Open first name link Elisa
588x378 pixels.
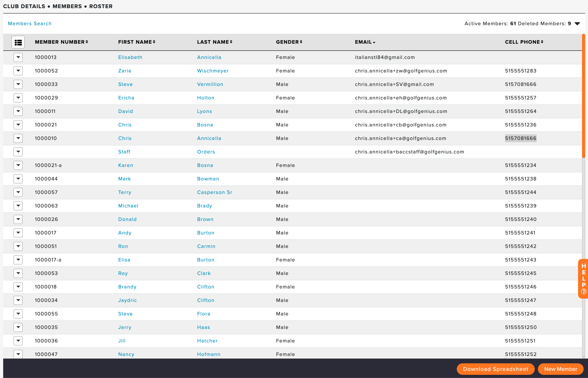[x=124, y=260]
